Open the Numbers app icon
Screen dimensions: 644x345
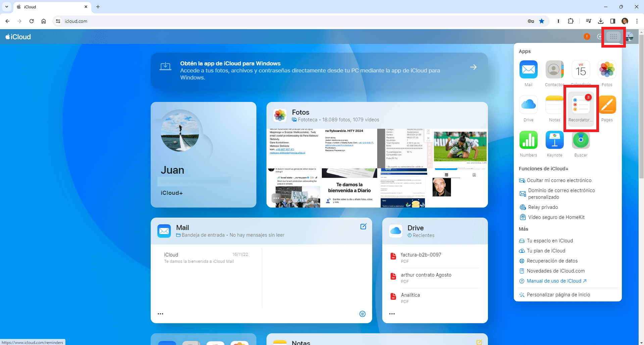tap(528, 140)
